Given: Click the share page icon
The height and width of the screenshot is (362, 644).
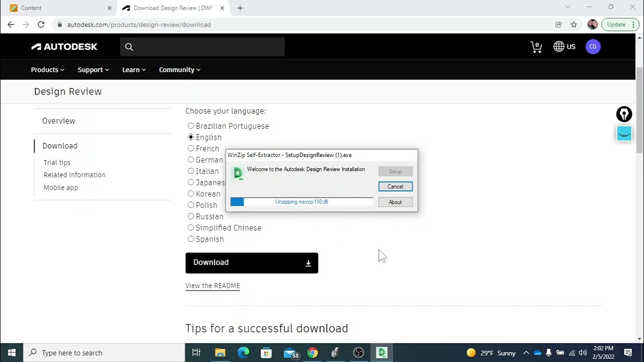Looking at the screenshot, I should [x=558, y=25].
